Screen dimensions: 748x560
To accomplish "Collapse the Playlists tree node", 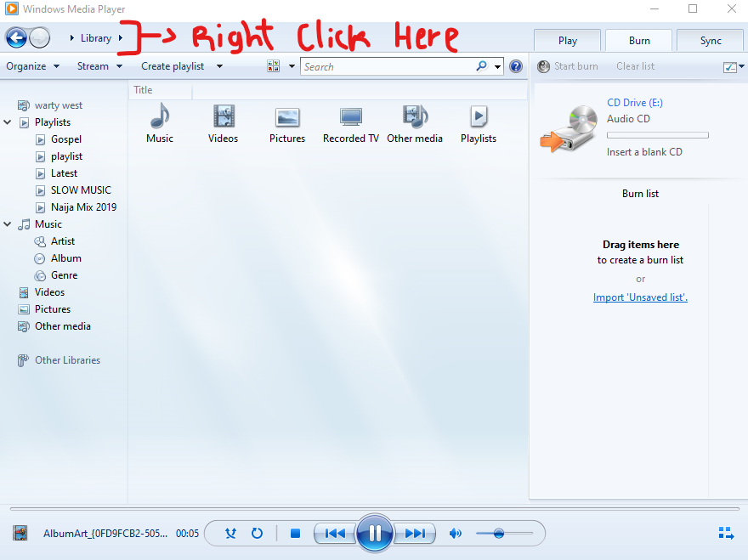I will pyautogui.click(x=8, y=122).
